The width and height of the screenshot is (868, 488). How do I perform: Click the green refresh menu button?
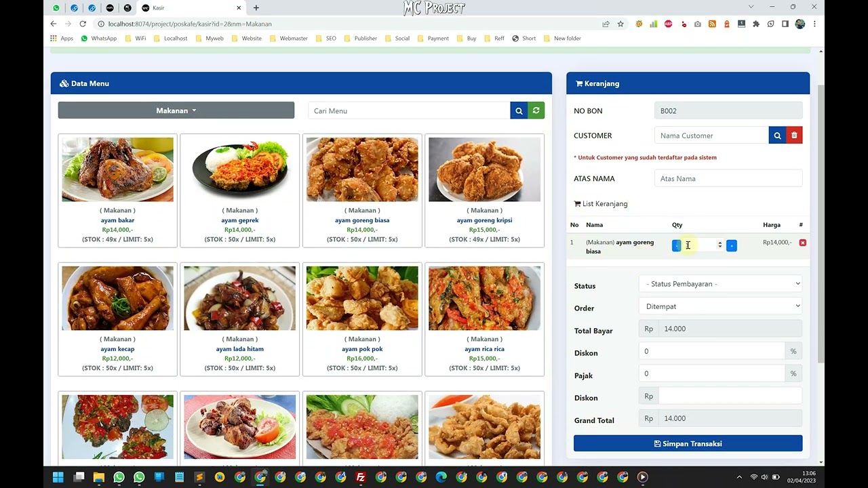pos(536,110)
